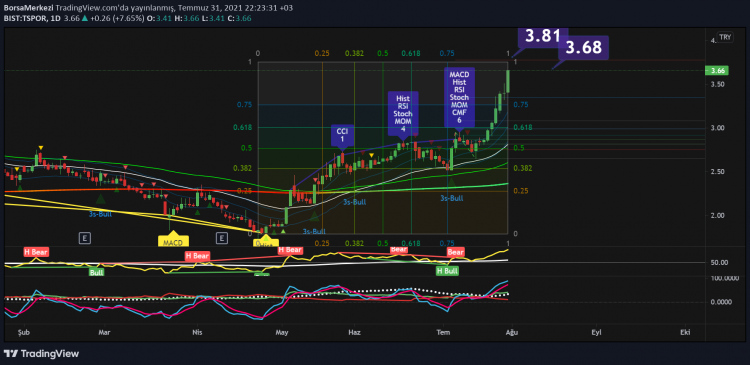Click the yellow MACD signal label
Image resolution: width=750 pixels, height=365 pixels.
pos(173,242)
